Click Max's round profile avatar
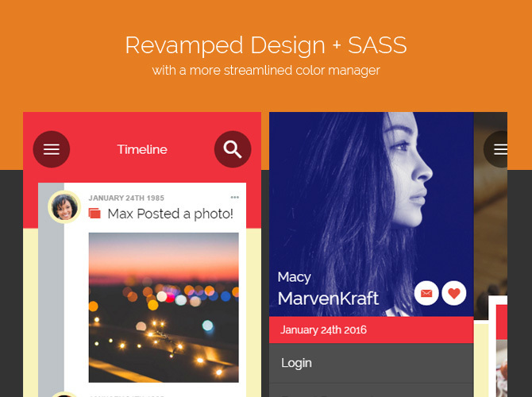The height and width of the screenshot is (397, 532). coord(64,207)
